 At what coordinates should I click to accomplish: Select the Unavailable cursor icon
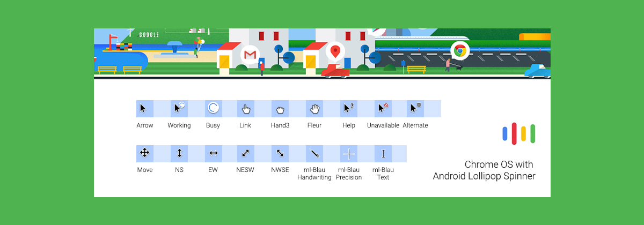coord(383,109)
